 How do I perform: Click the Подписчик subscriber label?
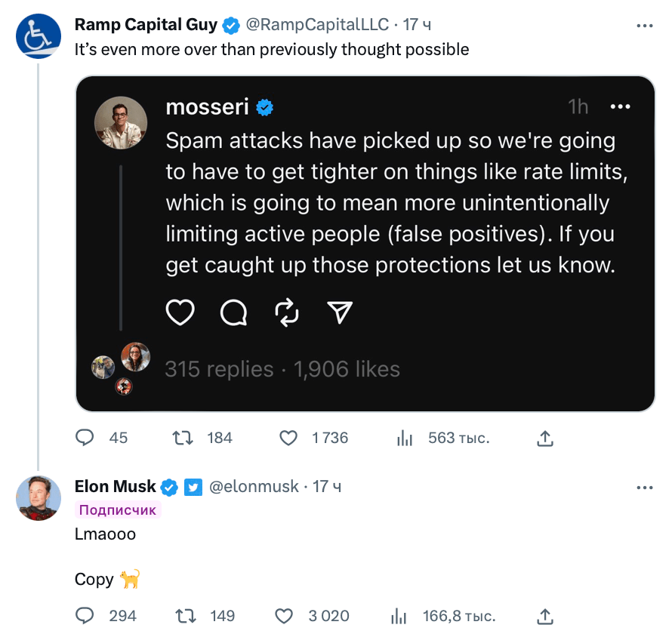click(x=118, y=509)
